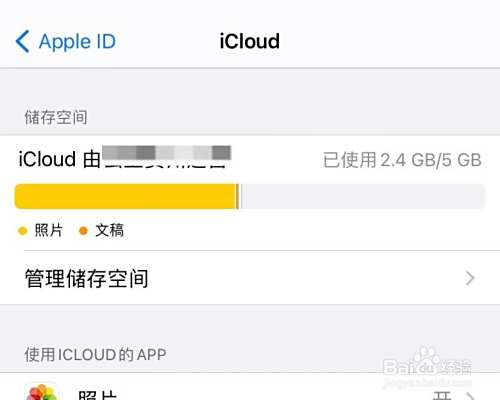Image resolution: width=500 pixels, height=400 pixels.
Task: Tap the blurred iCloud account name
Action: point(167,156)
